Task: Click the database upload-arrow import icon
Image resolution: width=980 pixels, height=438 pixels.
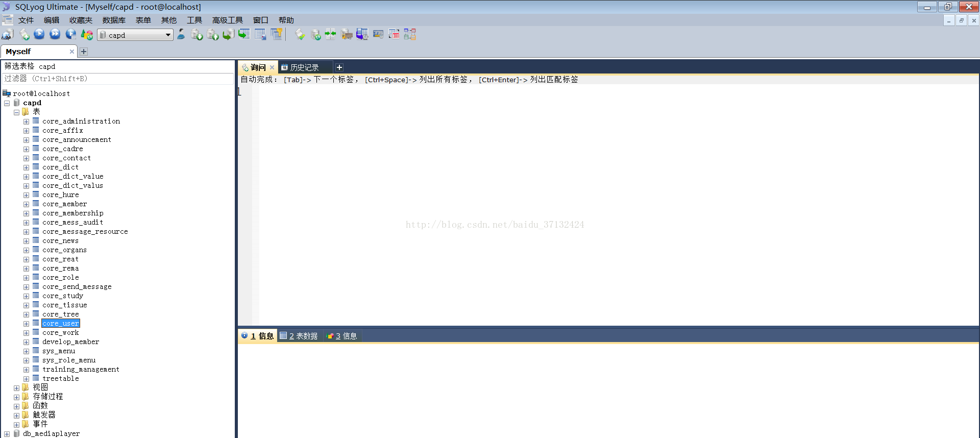Action: 213,34
